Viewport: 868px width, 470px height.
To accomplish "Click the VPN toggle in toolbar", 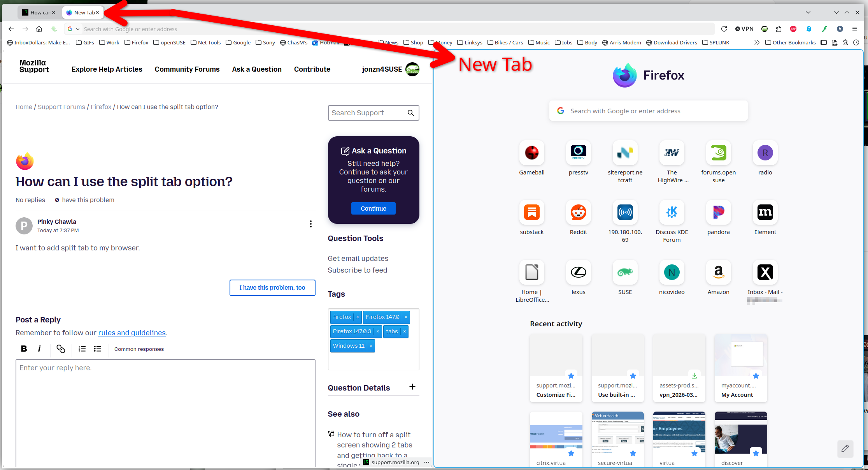I will coord(744,29).
